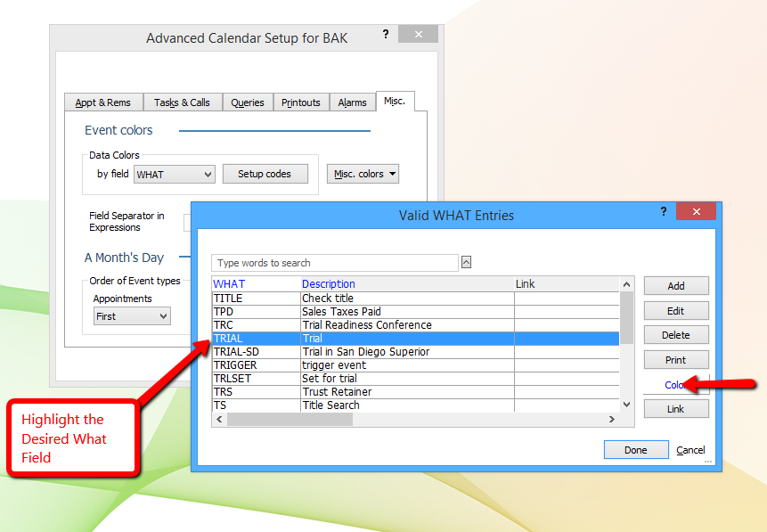Click the small expand arrow beside search box
The height and width of the screenshot is (532, 767).
point(466,262)
